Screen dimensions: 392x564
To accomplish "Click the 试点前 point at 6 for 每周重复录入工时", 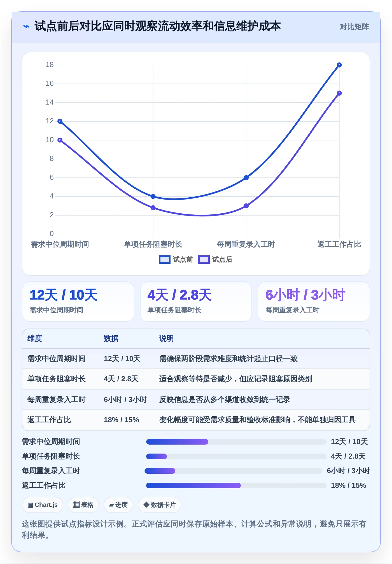I will point(246,178).
